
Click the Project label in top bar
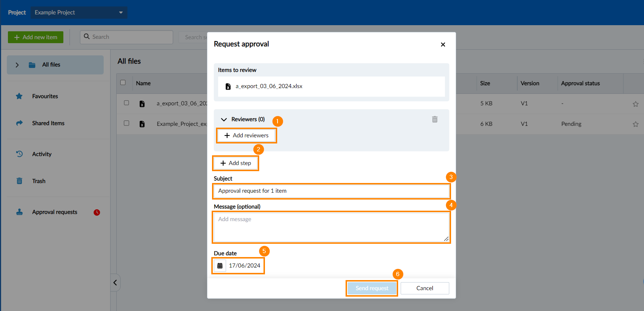pyautogui.click(x=17, y=13)
